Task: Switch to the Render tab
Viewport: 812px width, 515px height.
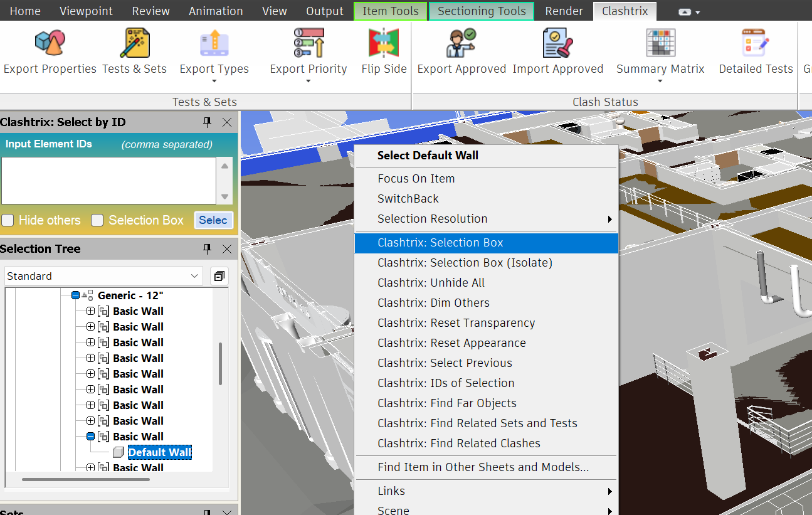Action: tap(564, 11)
